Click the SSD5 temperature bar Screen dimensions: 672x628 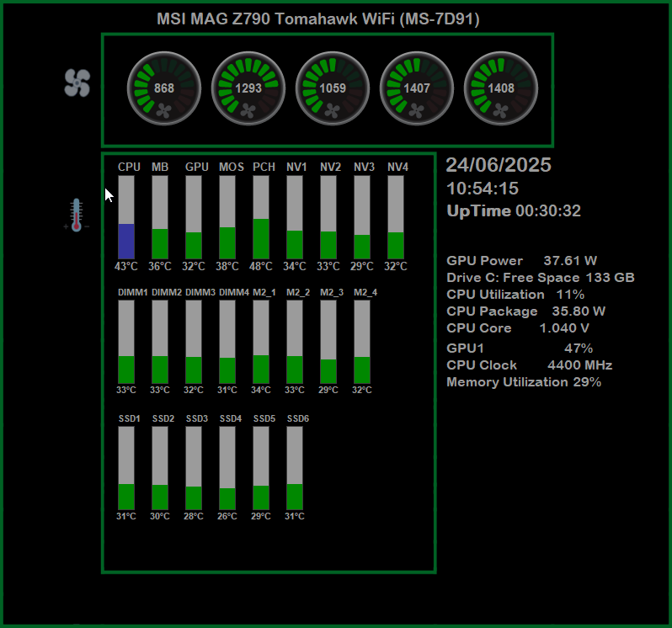[261, 468]
